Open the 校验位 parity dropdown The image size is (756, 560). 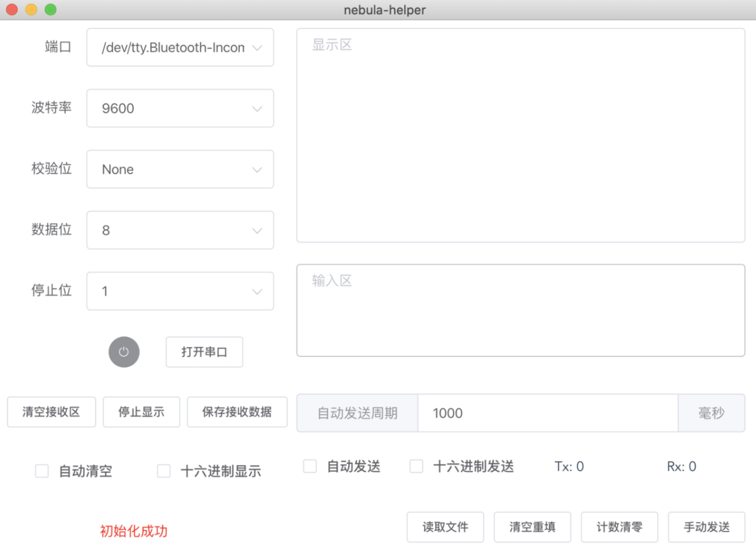point(180,169)
